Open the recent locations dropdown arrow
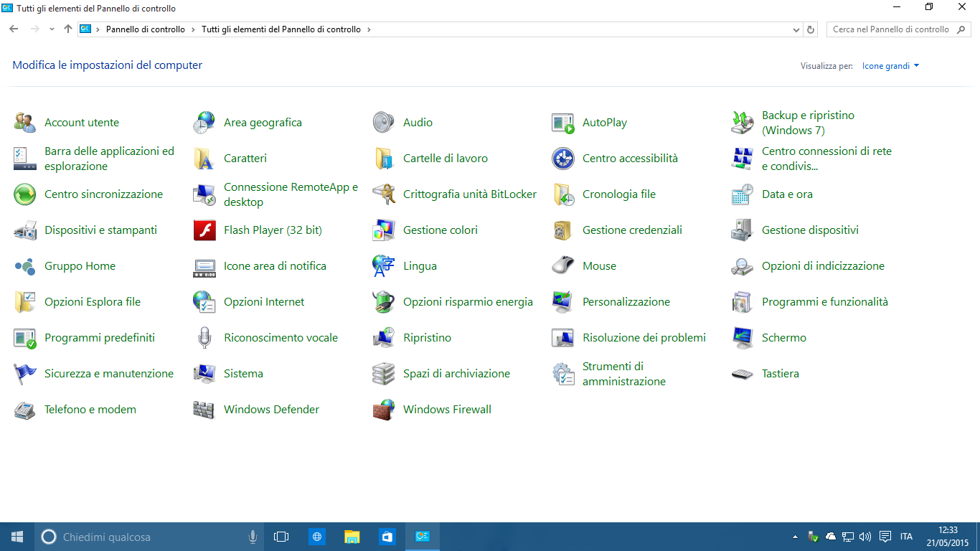 [52, 29]
